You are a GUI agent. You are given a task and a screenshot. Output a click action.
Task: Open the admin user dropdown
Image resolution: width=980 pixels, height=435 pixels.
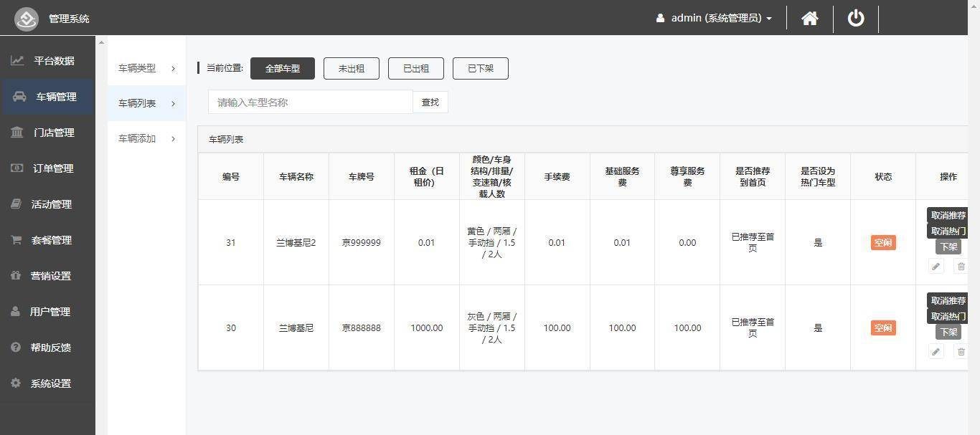point(714,18)
